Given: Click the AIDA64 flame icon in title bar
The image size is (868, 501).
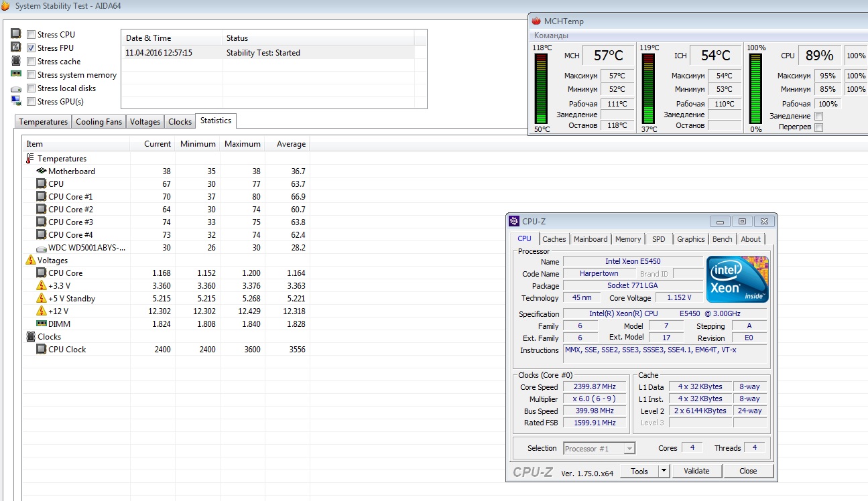Looking at the screenshot, I should [x=5, y=5].
